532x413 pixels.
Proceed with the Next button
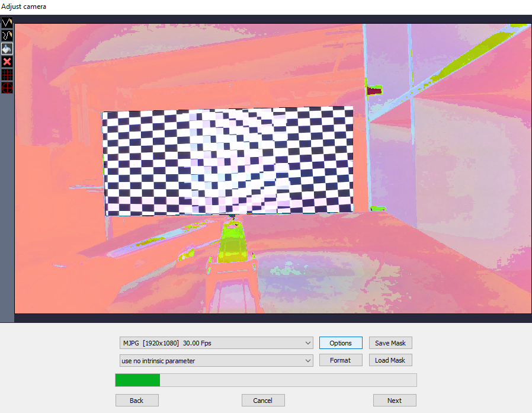pyautogui.click(x=395, y=401)
